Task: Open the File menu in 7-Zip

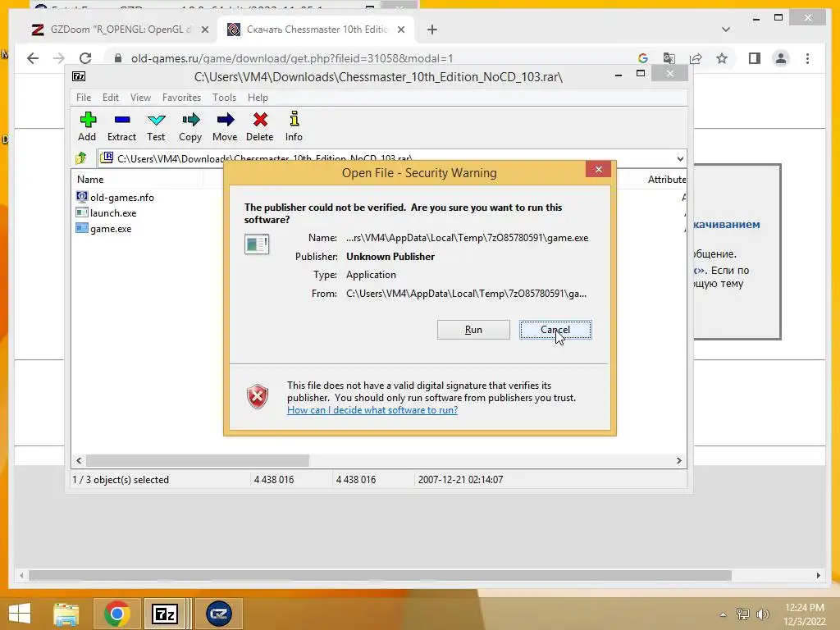Action: pos(84,98)
